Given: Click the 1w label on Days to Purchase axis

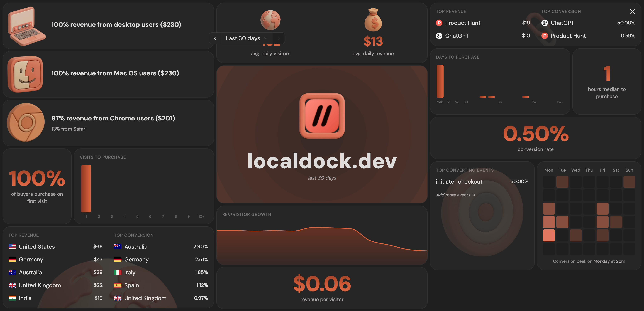Looking at the screenshot, I should [500, 102].
